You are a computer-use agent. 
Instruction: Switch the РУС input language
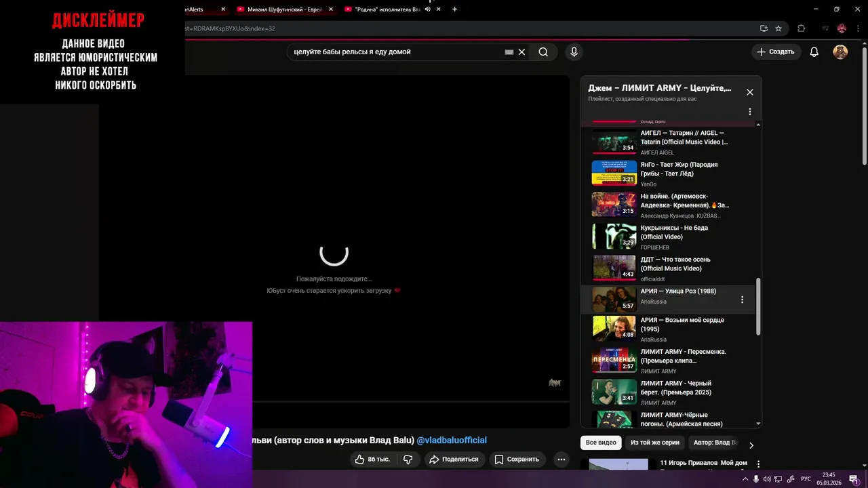[x=806, y=479]
